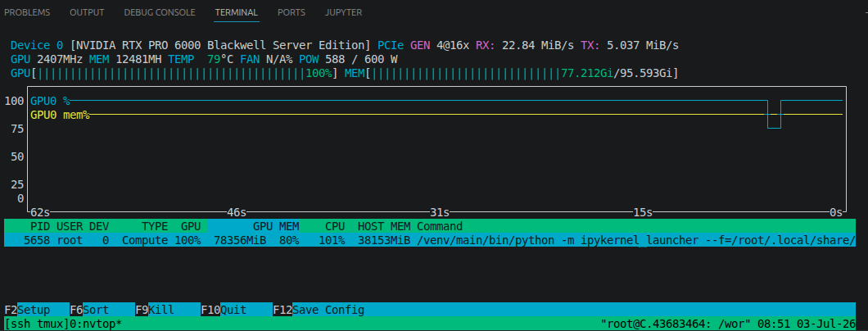Click the GPU 2407MHz clock reading
This screenshot has width=868, height=331.
pyautogui.click(x=47, y=59)
